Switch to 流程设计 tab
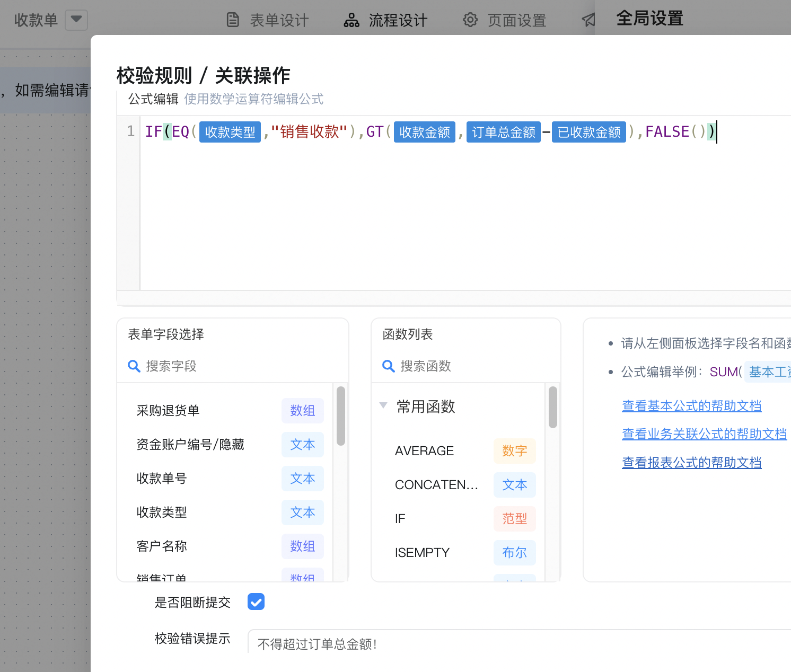The image size is (791, 672). (x=386, y=20)
